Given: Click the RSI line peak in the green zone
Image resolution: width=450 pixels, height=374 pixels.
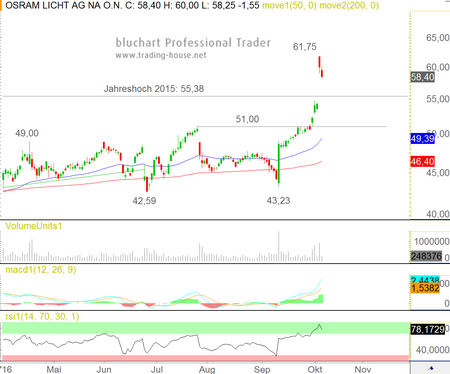Looking at the screenshot, I should coord(319,325).
